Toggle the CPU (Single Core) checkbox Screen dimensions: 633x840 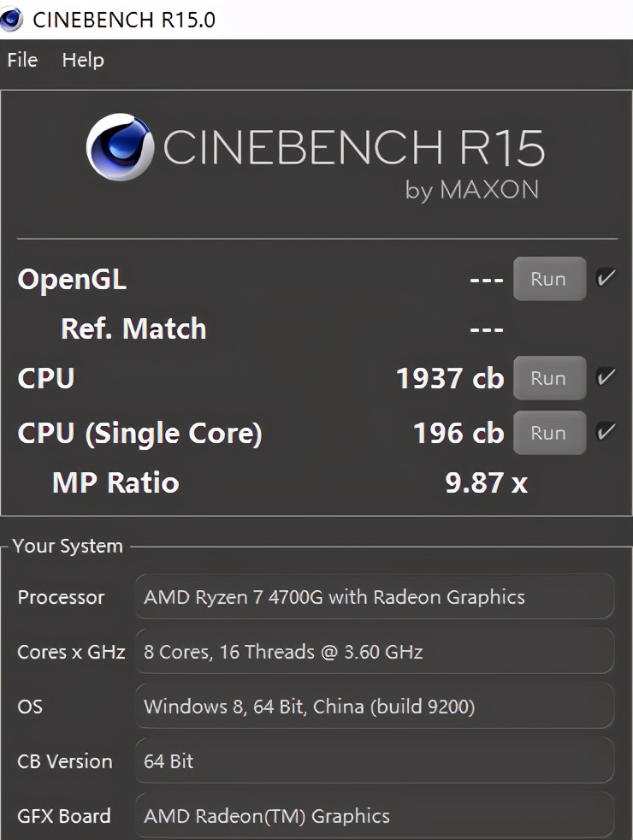(606, 432)
